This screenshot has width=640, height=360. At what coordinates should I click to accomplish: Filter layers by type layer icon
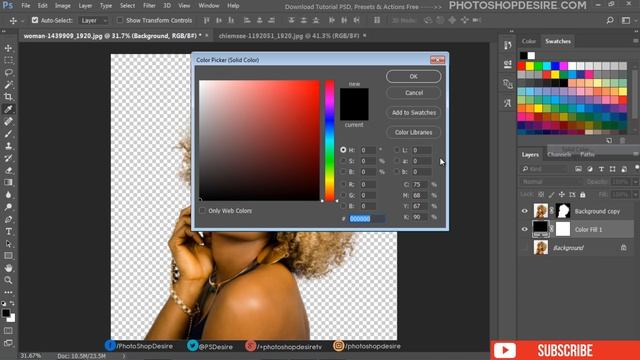tap(601, 169)
